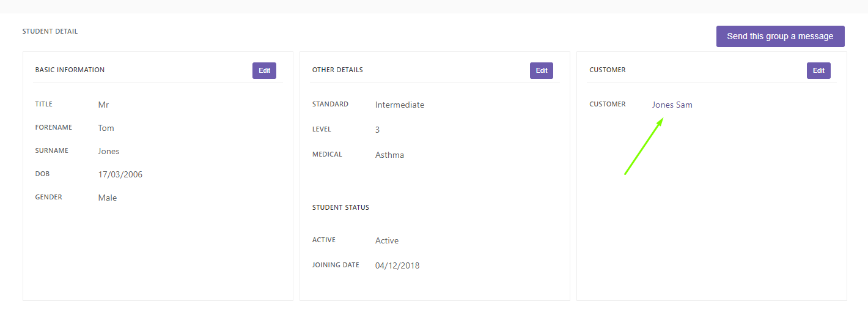Select the joining date 04/12/2018
868x326 pixels.
click(x=397, y=265)
